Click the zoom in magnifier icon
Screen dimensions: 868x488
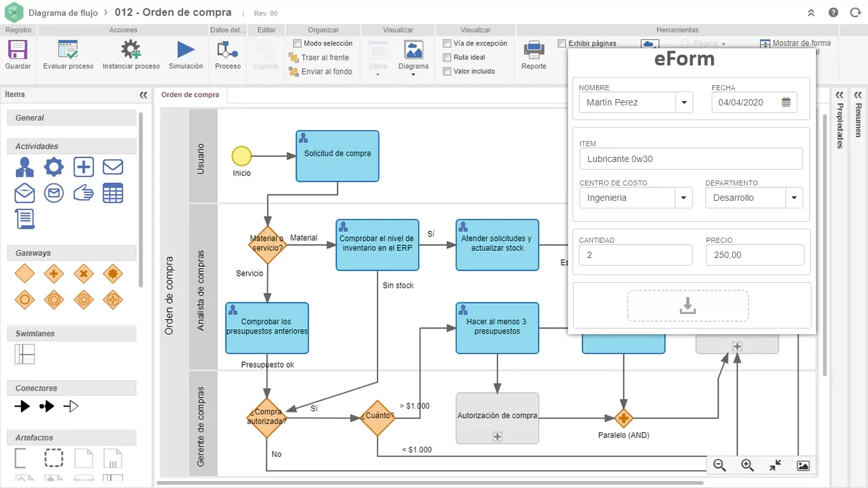[747, 466]
